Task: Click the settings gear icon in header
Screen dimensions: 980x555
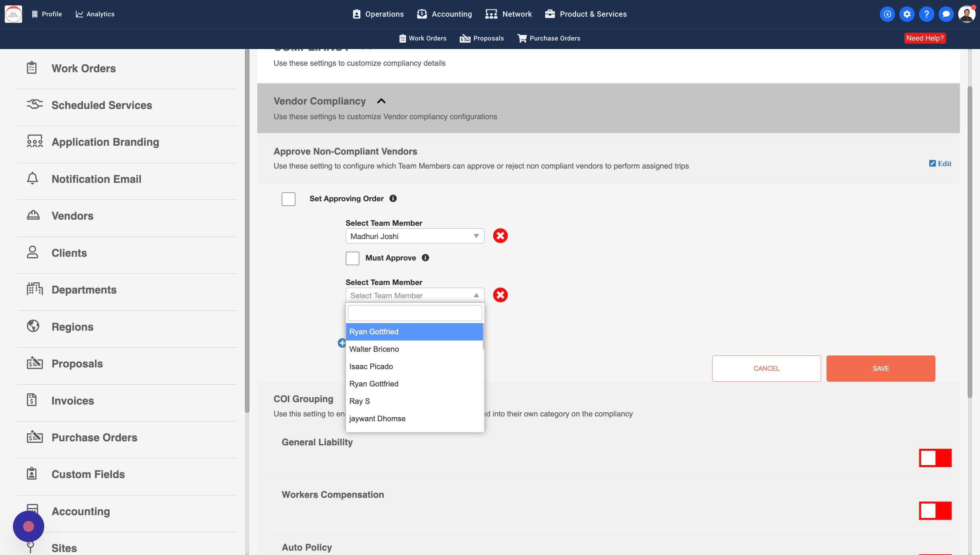Action: click(907, 14)
